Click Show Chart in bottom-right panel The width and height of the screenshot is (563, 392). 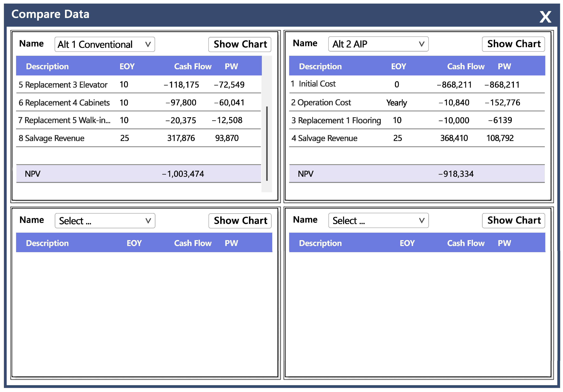pos(513,220)
